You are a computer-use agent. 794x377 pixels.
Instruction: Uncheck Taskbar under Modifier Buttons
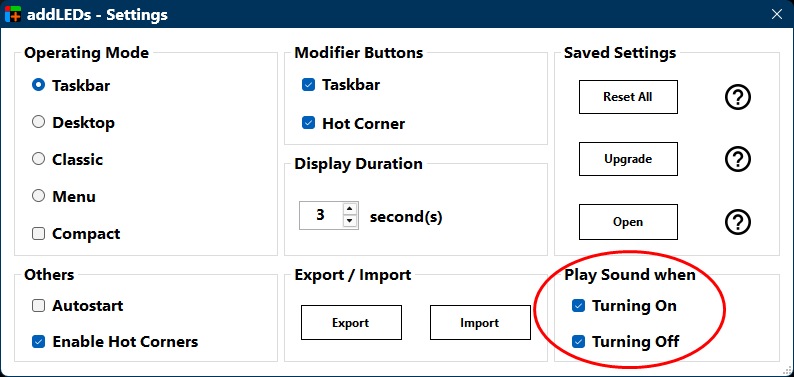point(308,85)
